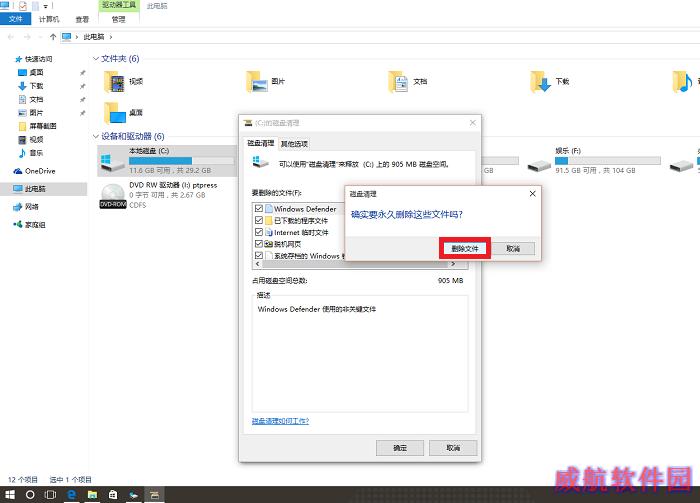Collapse the 设备和驱动器 (6) group
Screen dimensions: 700x503
(x=96, y=136)
